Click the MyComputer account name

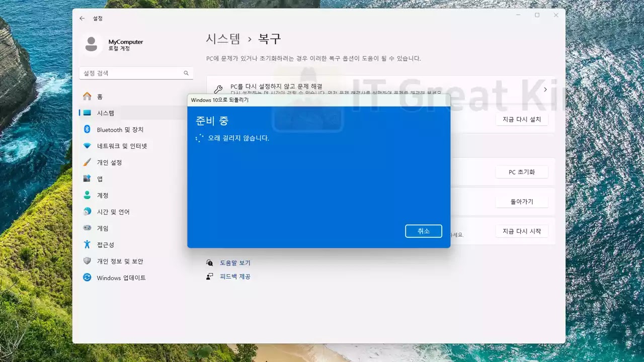pos(126,42)
